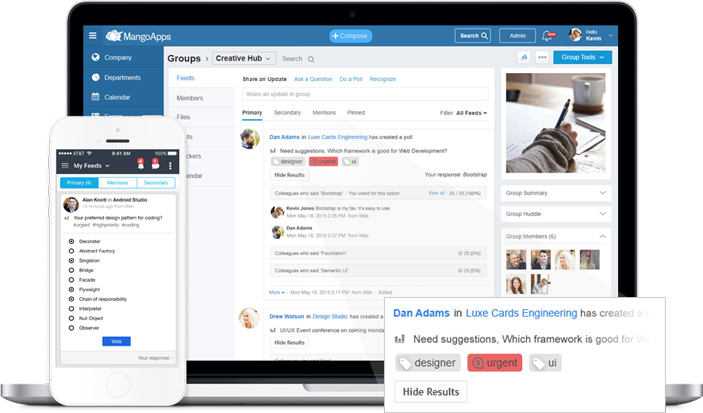Open the More dropdown under Dan Adams' poll

click(x=277, y=292)
